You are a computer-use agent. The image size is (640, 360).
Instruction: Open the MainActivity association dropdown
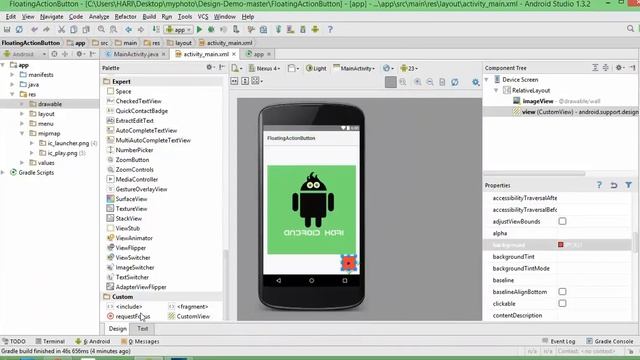click(354, 68)
